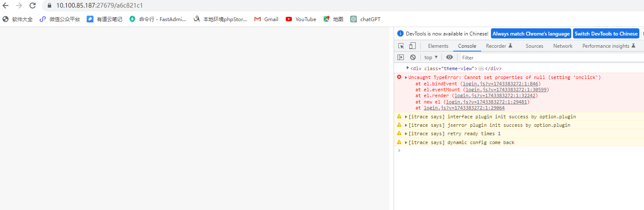
Task: Open the YouTube bookmark
Action: click(301, 19)
